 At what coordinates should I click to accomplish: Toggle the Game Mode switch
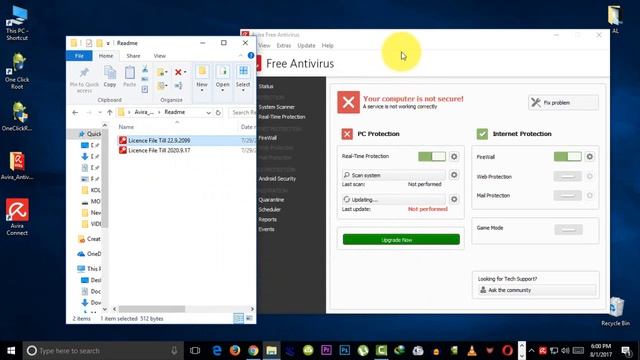tap(568, 229)
